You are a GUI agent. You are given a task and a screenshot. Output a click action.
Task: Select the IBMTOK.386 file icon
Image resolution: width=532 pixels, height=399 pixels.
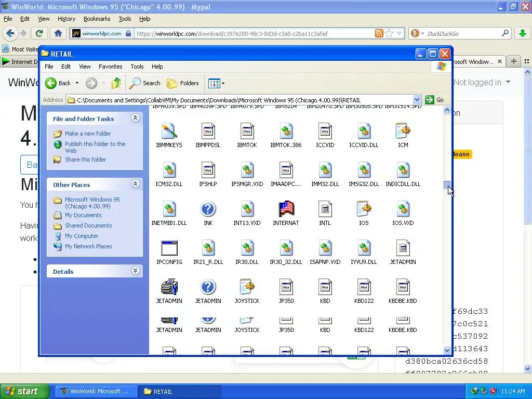[x=286, y=131]
